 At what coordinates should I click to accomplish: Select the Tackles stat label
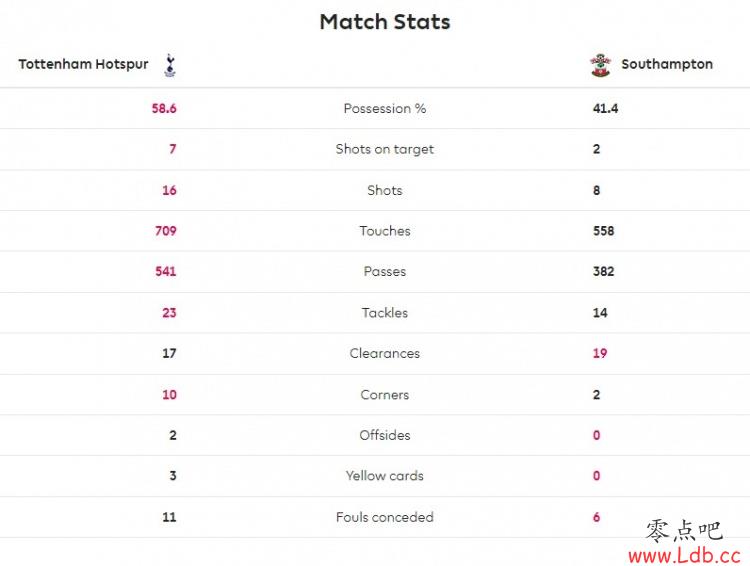tap(385, 313)
